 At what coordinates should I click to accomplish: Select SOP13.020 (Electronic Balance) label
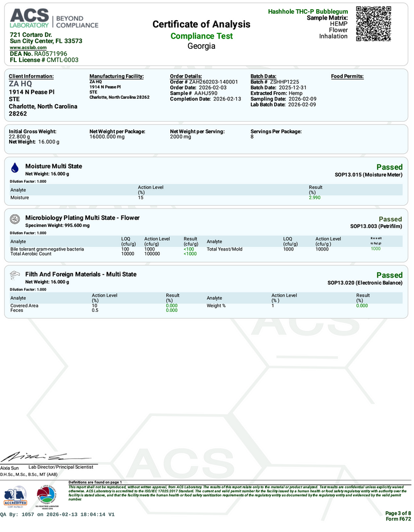(x=365, y=283)
